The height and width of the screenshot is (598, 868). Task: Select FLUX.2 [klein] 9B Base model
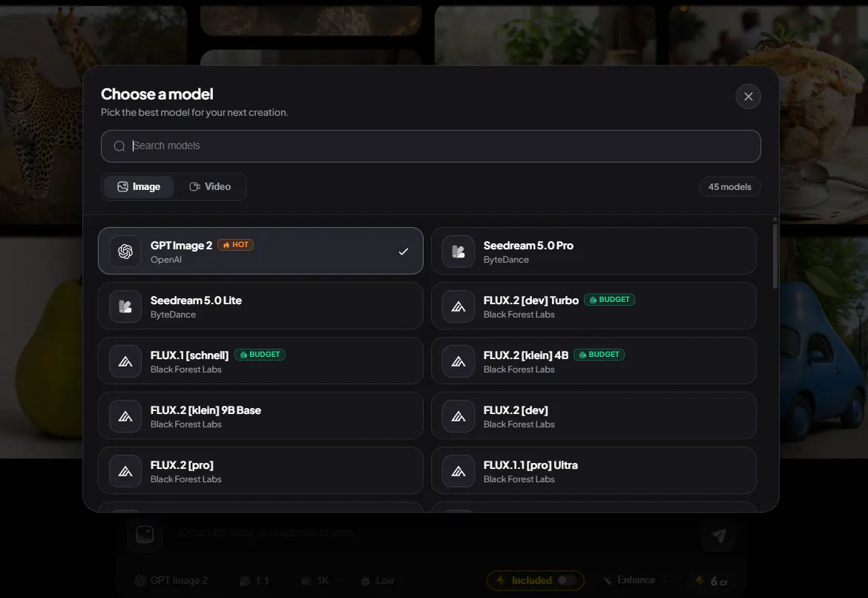[x=260, y=415]
